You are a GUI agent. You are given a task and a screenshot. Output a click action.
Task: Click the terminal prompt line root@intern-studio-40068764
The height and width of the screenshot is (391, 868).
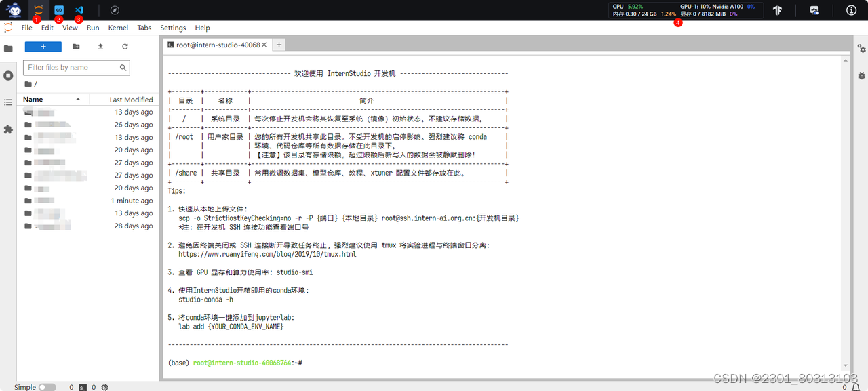235,363
